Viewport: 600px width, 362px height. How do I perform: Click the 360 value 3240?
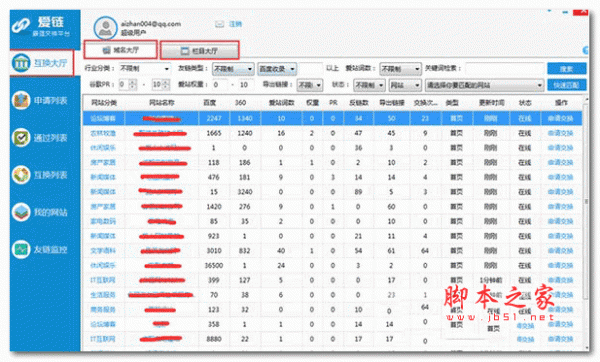(x=245, y=192)
